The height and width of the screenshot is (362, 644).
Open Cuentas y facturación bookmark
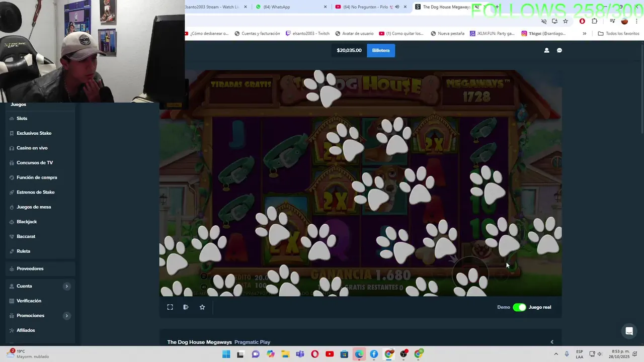[x=257, y=34]
